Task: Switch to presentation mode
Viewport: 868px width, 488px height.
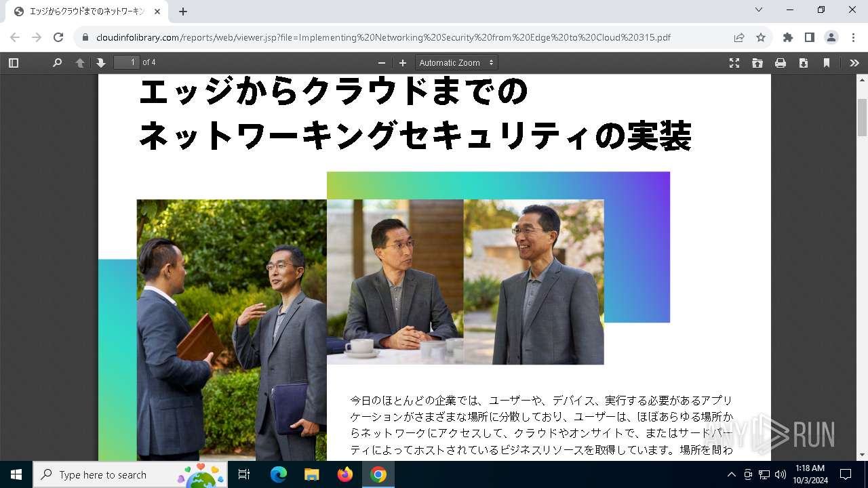Action: pos(734,62)
